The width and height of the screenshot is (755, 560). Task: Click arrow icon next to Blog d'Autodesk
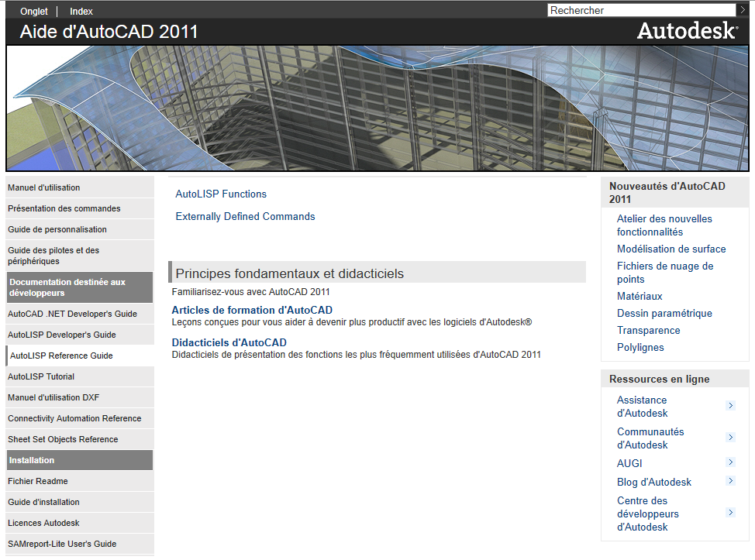[730, 481]
